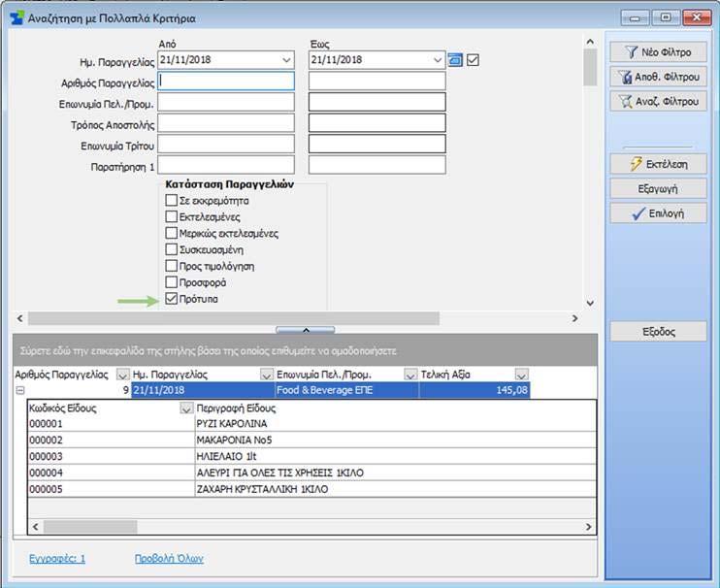720x588 pixels.
Task: Focus Επωνυμία Τρίτου to field
Action: (377, 144)
